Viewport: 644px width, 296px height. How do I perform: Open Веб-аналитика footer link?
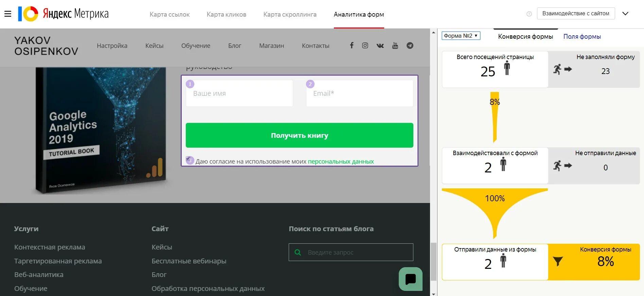(x=39, y=275)
